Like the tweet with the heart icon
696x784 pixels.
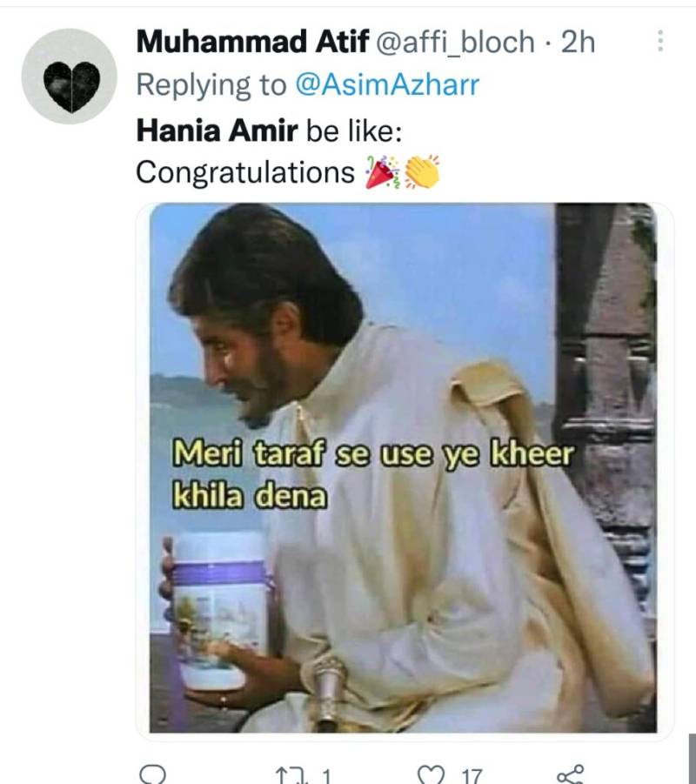[x=431, y=775]
